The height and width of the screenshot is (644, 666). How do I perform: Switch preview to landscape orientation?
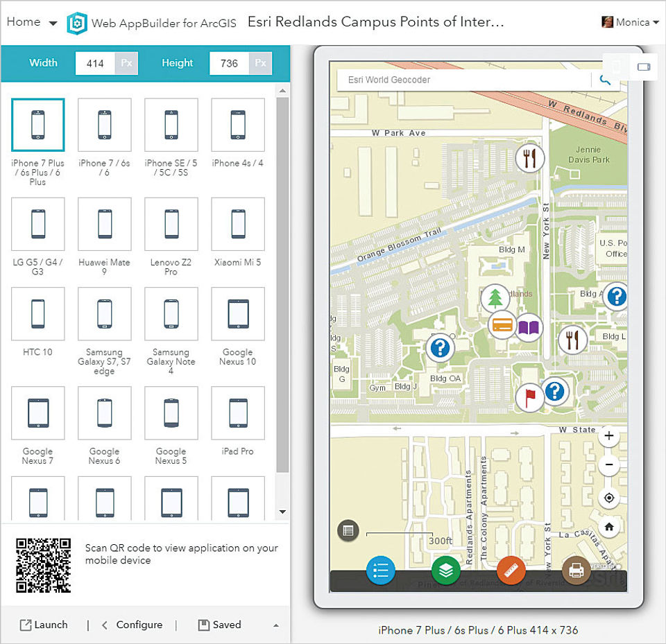click(644, 67)
